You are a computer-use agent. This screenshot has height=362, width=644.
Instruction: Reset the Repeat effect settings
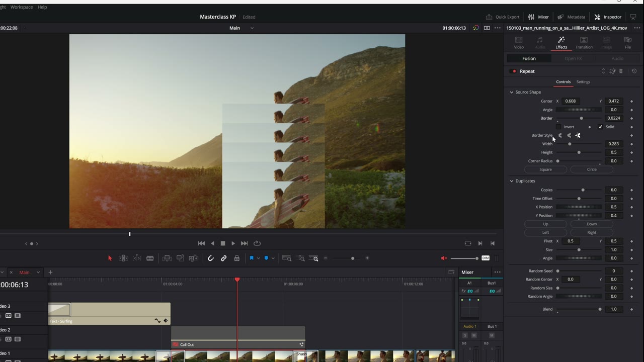click(x=634, y=71)
